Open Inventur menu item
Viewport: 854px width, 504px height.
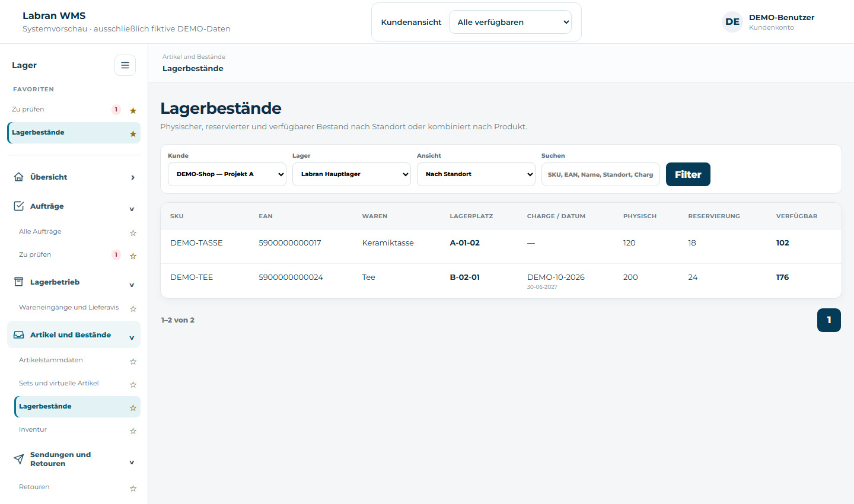click(33, 429)
